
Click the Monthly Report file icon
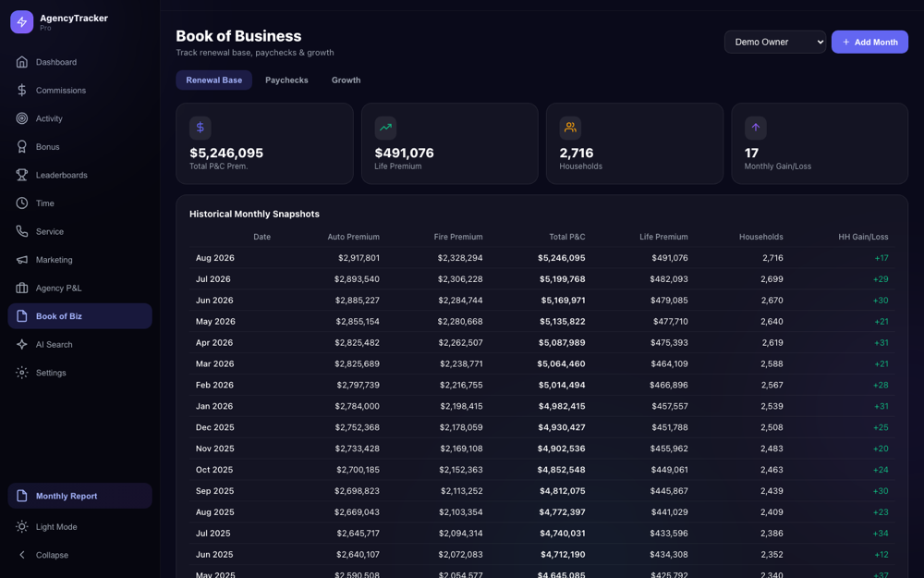tap(22, 496)
